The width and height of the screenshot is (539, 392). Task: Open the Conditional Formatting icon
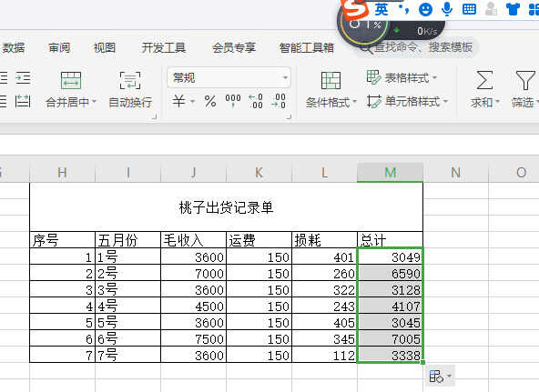[331, 81]
